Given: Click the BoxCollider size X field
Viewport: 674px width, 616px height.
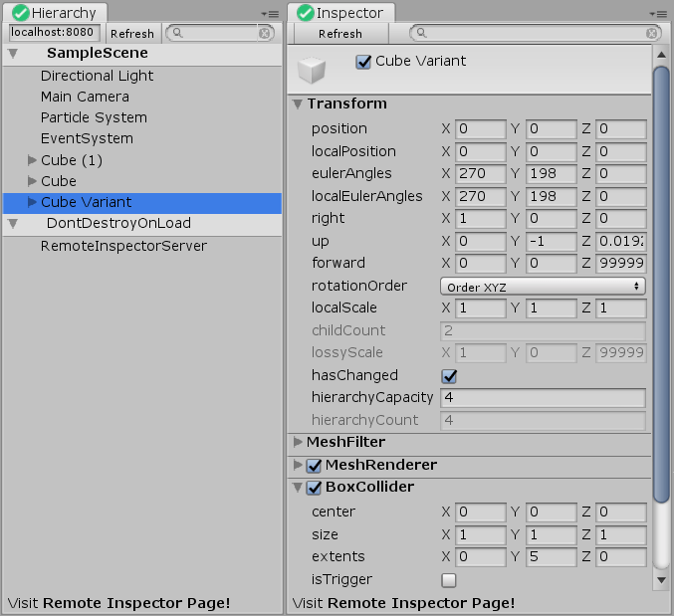Looking at the screenshot, I should pyautogui.click(x=481, y=535).
